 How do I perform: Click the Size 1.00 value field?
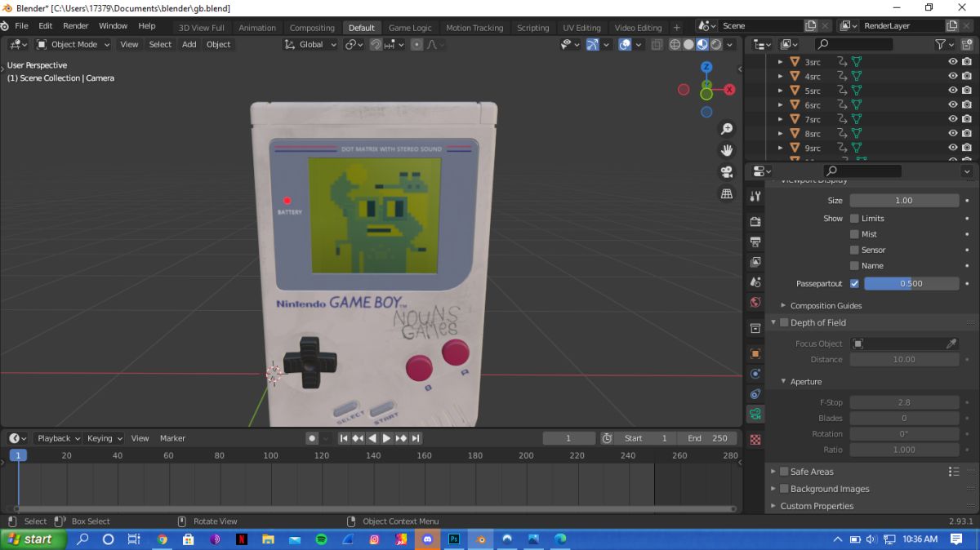click(x=904, y=201)
